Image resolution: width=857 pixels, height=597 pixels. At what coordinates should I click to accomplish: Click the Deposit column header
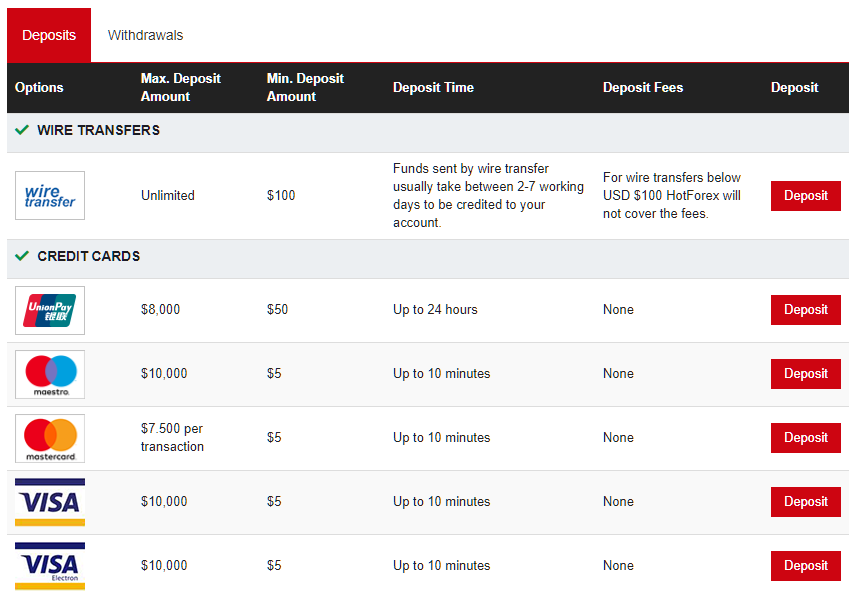click(795, 87)
